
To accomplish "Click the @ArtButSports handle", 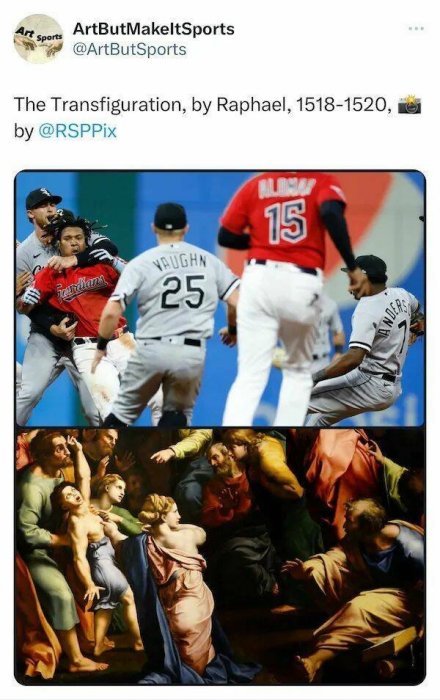I will [x=129, y=49].
